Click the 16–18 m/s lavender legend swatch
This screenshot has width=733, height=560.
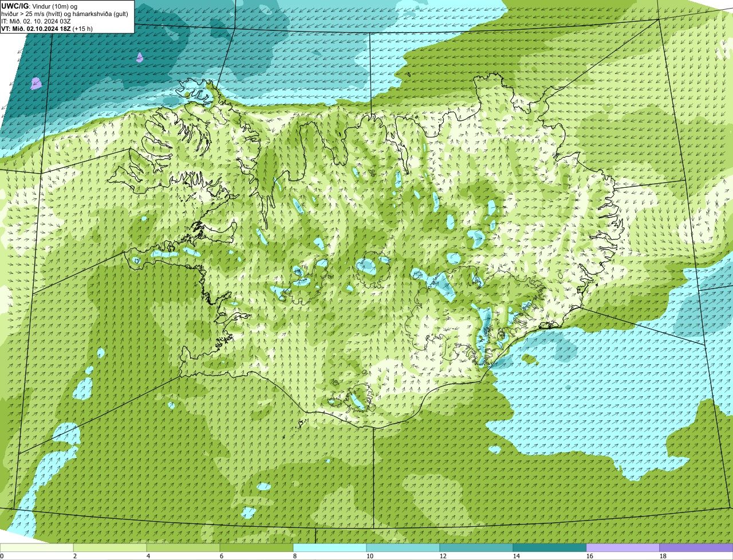(623, 548)
